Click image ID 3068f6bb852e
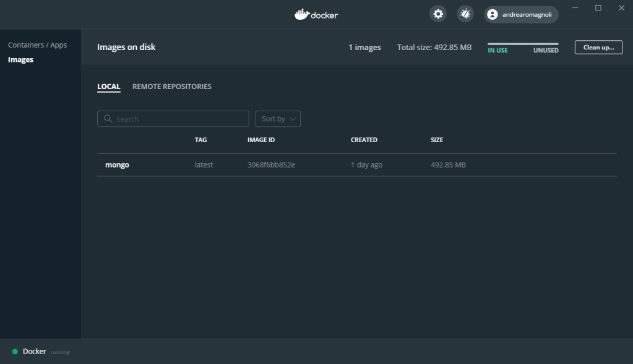This screenshot has height=364, width=633. click(271, 165)
